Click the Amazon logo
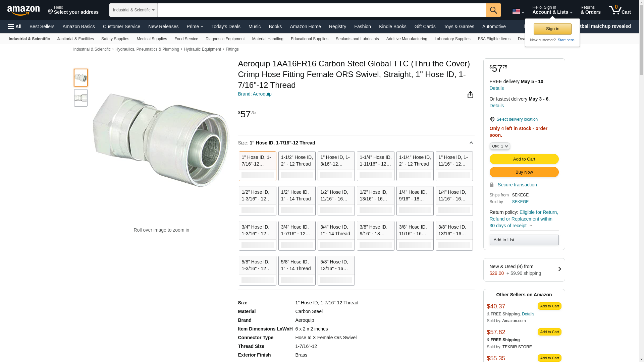 (23, 10)
